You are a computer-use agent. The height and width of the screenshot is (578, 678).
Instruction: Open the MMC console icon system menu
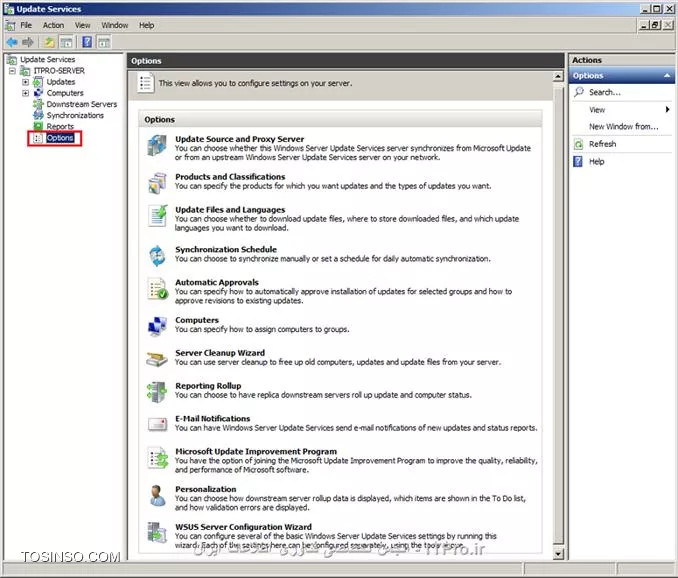10,26
